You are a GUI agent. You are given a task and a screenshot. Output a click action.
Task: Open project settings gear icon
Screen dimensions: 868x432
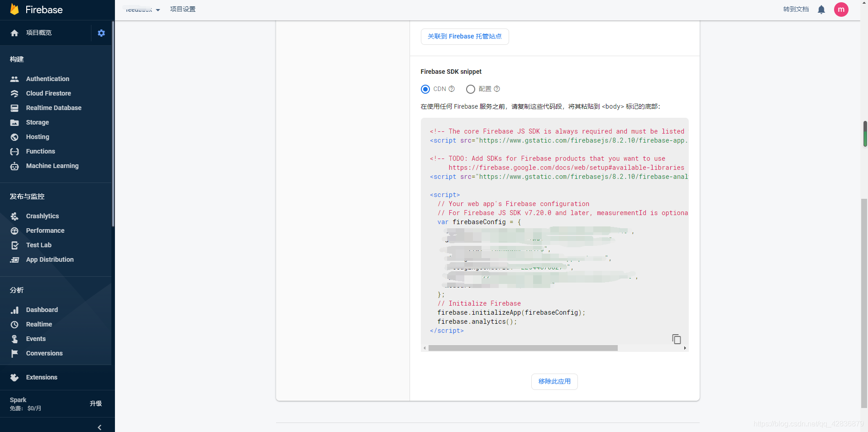coord(101,33)
